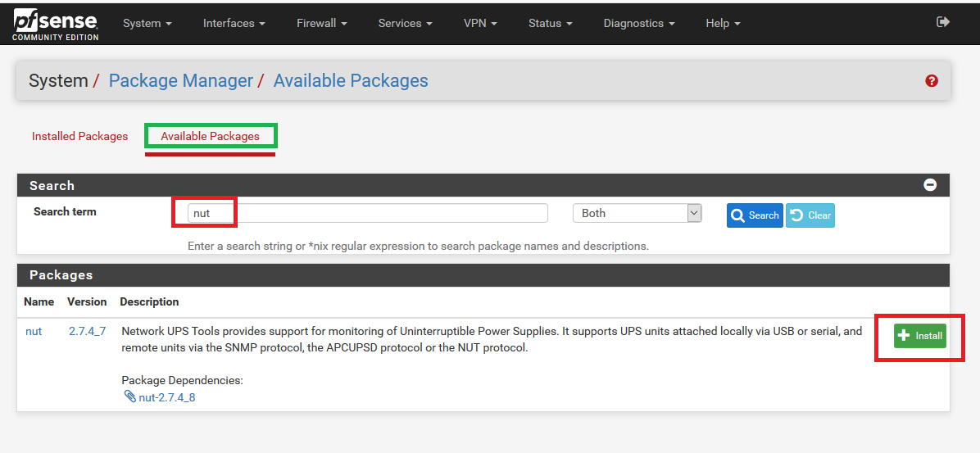This screenshot has height=453, width=980.
Task: Open the Interfaces menu
Action: 234,23
